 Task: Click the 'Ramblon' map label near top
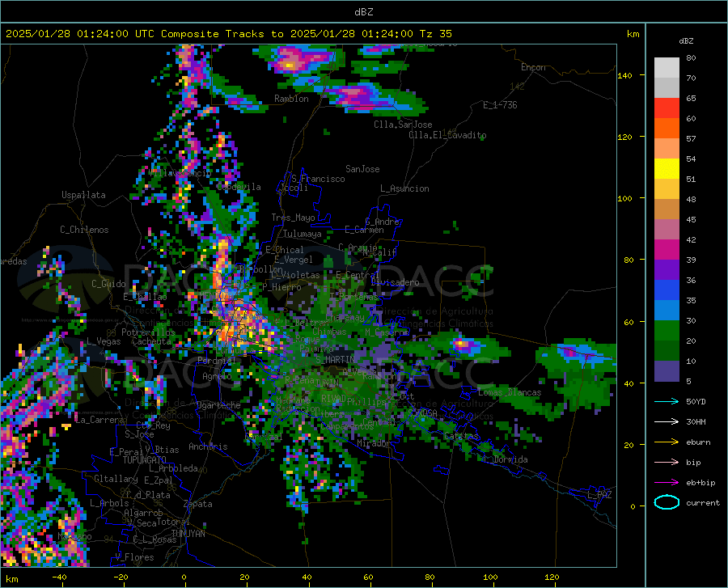click(x=291, y=99)
